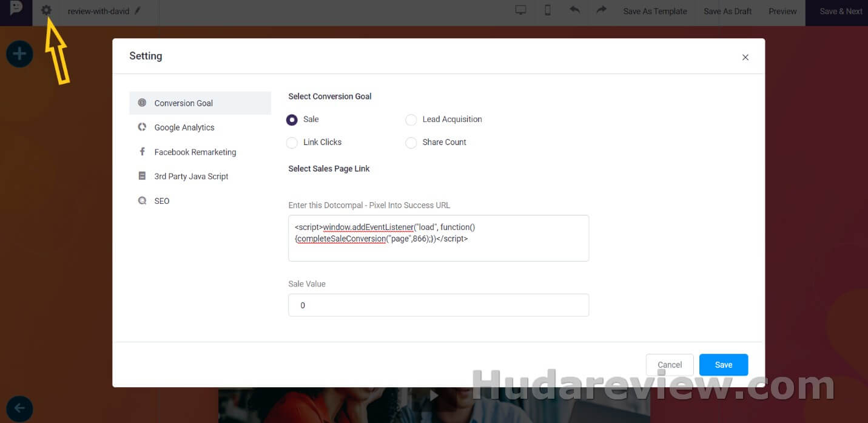The height and width of the screenshot is (423, 868).
Task: Edit page name with the pencil icon
Action: [137, 11]
